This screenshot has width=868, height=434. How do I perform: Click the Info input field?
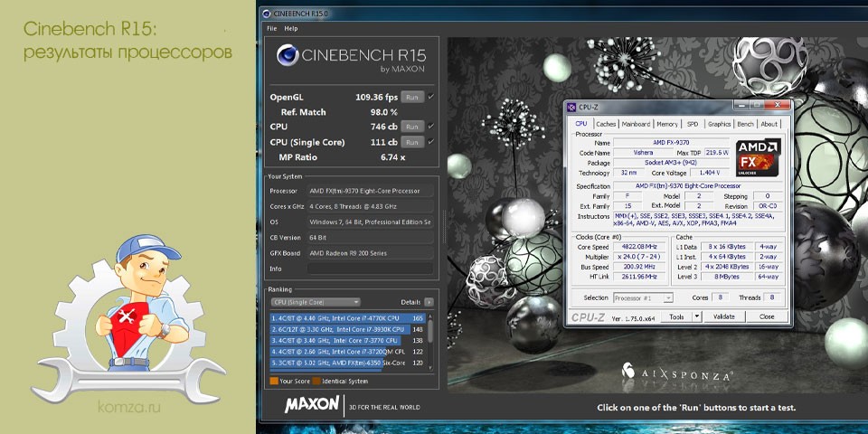pos(371,269)
